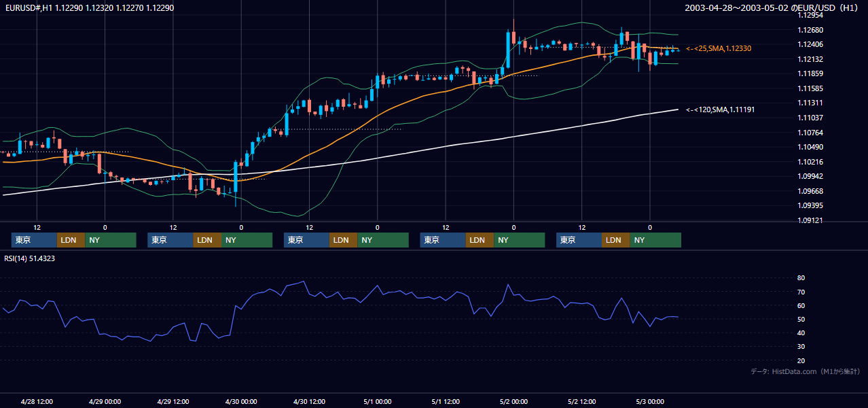Select the 4/29 00:00 date label
The image size is (868, 408).
coord(105,402)
